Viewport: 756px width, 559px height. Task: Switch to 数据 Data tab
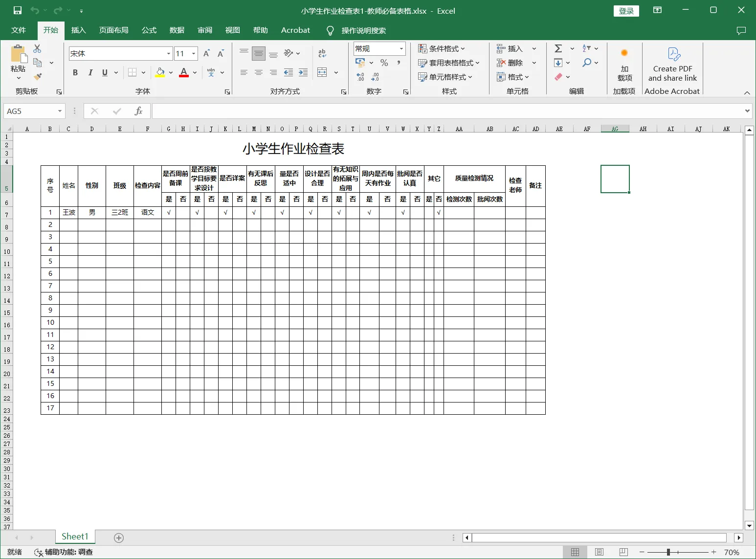(177, 30)
